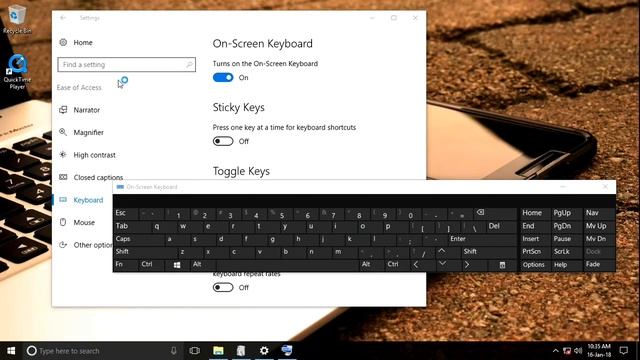Tap Tab key on On-Screen Keyboard
The width and height of the screenshot is (640, 360).
132,226
